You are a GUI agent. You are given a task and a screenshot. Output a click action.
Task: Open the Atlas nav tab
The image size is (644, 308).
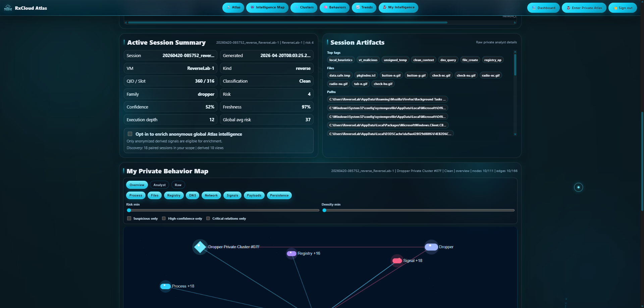point(233,8)
